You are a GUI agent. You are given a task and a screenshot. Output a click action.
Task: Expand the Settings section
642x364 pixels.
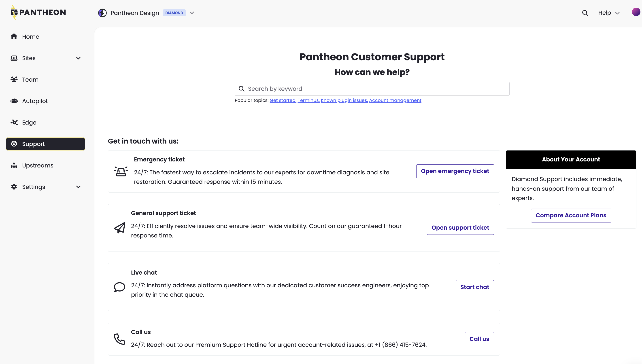78,187
